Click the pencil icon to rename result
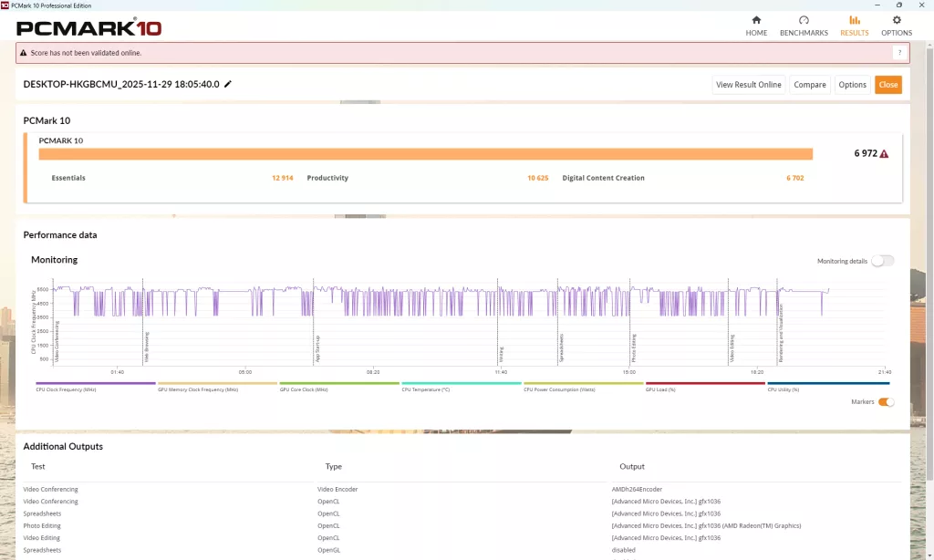The width and height of the screenshot is (934, 560). click(228, 84)
